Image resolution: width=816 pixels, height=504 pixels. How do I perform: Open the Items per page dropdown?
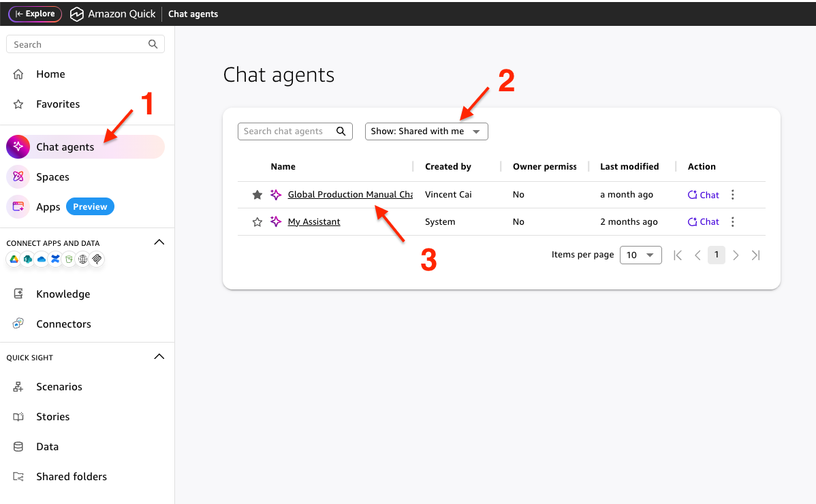(x=641, y=255)
